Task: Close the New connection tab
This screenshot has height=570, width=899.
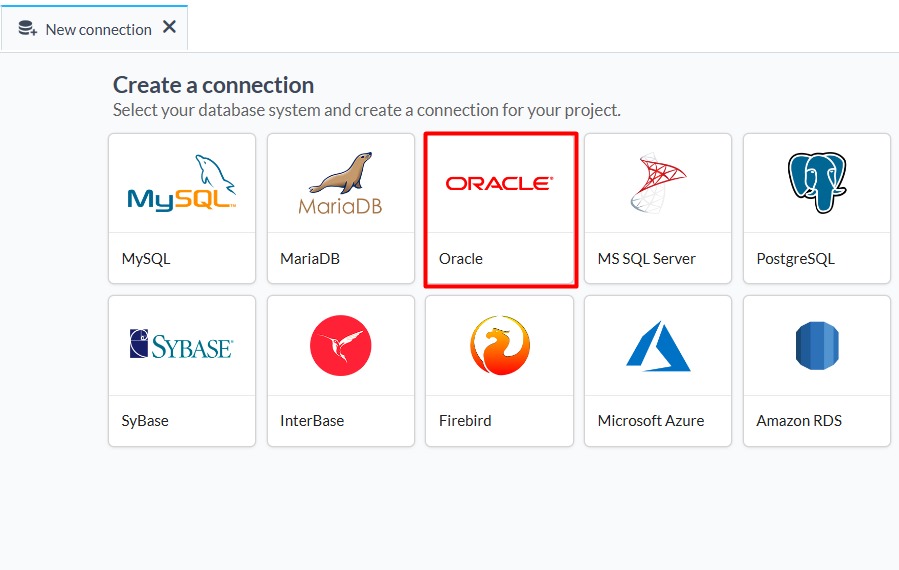Action: (169, 27)
